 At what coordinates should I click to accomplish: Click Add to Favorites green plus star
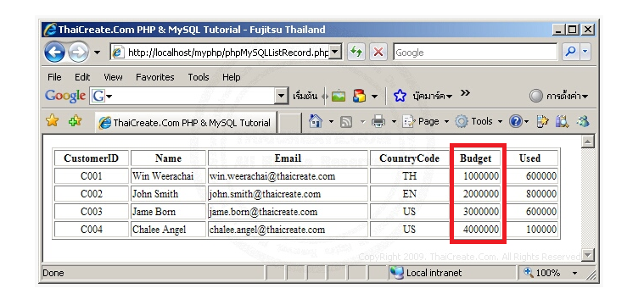[76, 121]
